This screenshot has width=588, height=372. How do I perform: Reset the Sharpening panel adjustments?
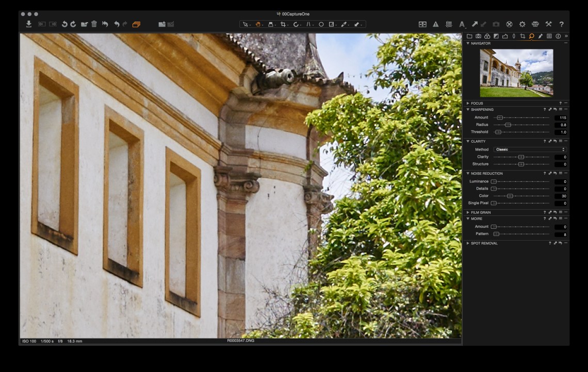point(555,110)
